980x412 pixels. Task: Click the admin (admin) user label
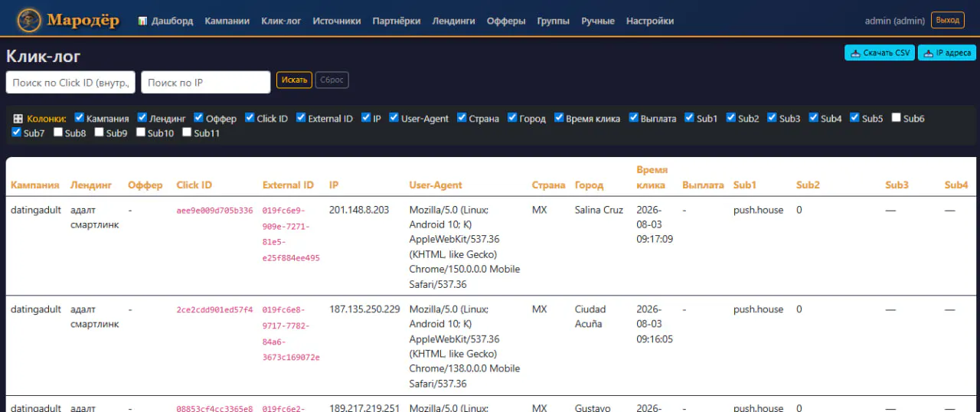tap(895, 21)
